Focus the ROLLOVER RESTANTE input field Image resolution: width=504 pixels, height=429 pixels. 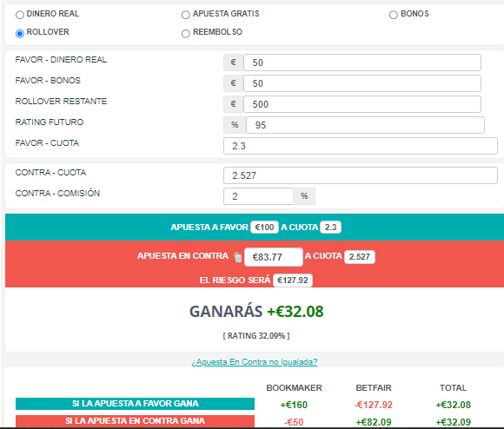tap(362, 104)
